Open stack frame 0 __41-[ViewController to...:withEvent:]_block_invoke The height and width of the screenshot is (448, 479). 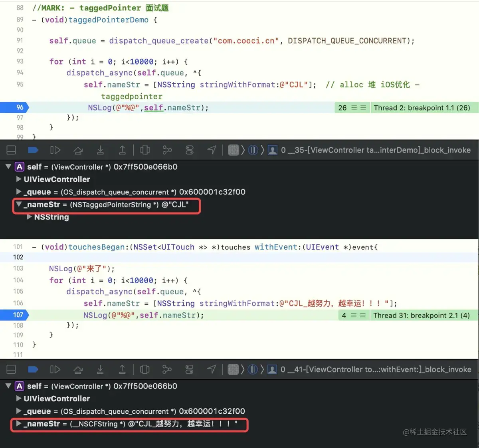point(376,369)
